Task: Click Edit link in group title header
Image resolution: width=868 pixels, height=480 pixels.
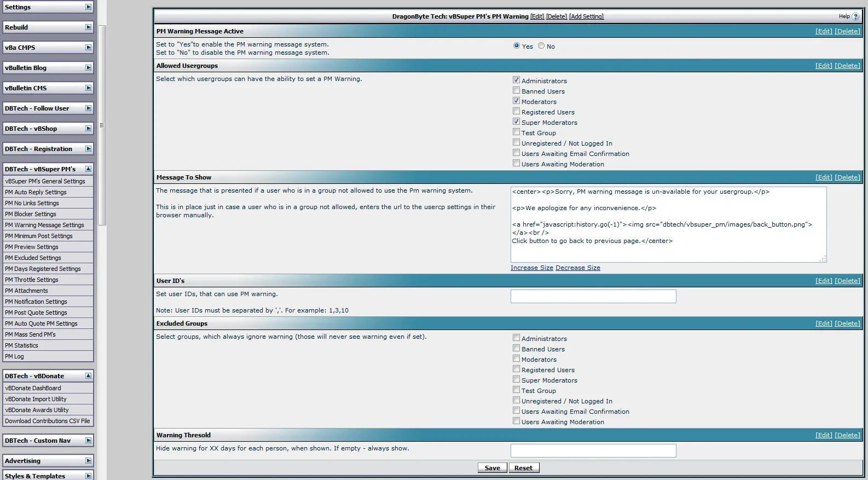Action: (x=537, y=16)
